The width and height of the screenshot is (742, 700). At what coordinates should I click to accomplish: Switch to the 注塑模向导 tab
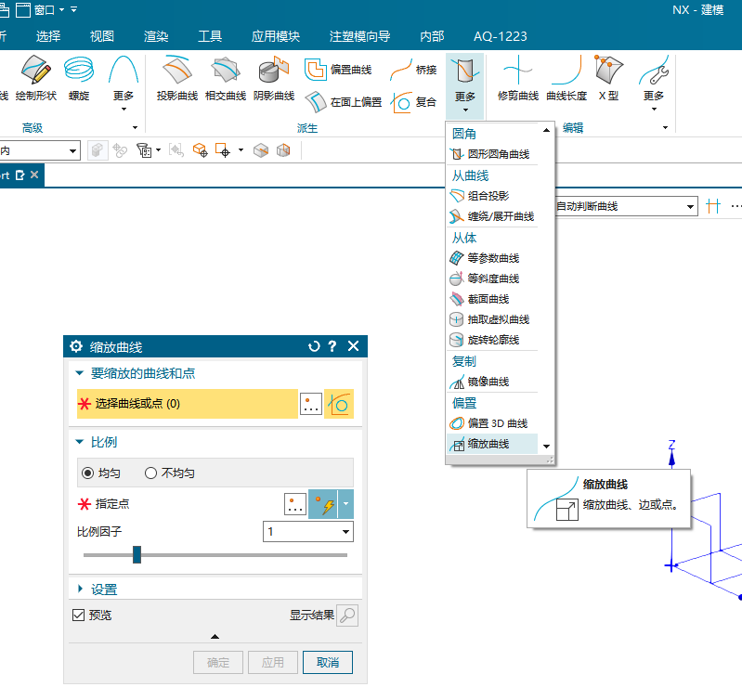click(359, 36)
